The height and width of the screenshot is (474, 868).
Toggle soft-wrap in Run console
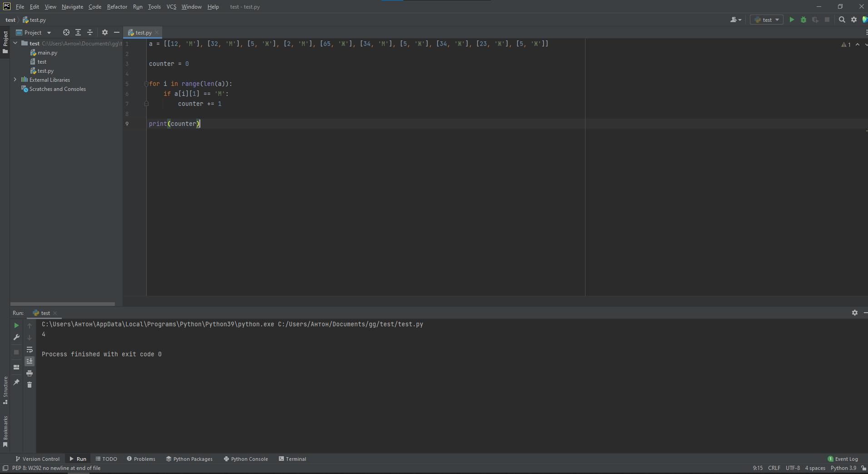[x=30, y=349]
